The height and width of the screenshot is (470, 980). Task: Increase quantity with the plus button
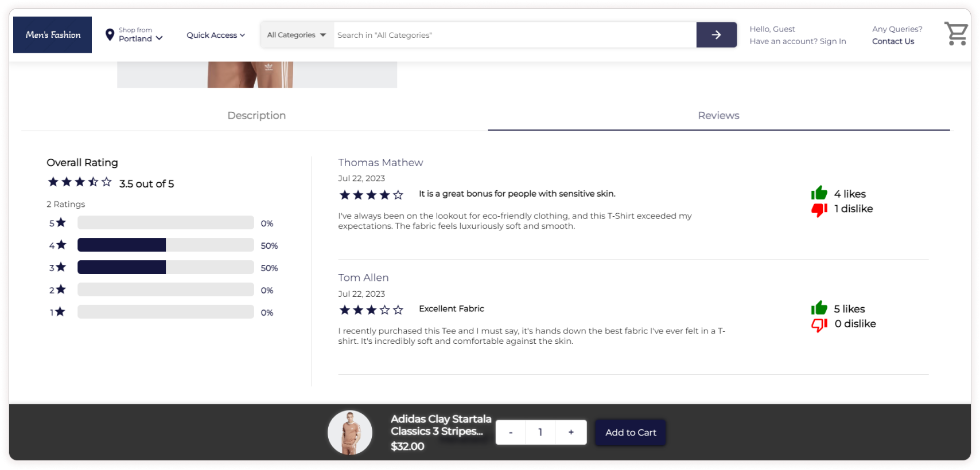(571, 432)
